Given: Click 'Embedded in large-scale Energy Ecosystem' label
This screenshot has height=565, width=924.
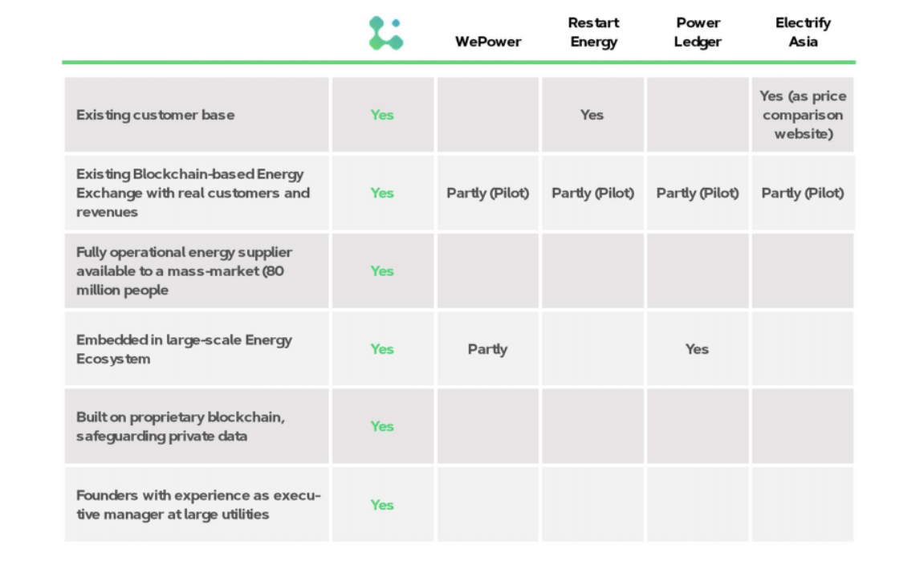Looking at the screenshot, I should coord(184,349).
